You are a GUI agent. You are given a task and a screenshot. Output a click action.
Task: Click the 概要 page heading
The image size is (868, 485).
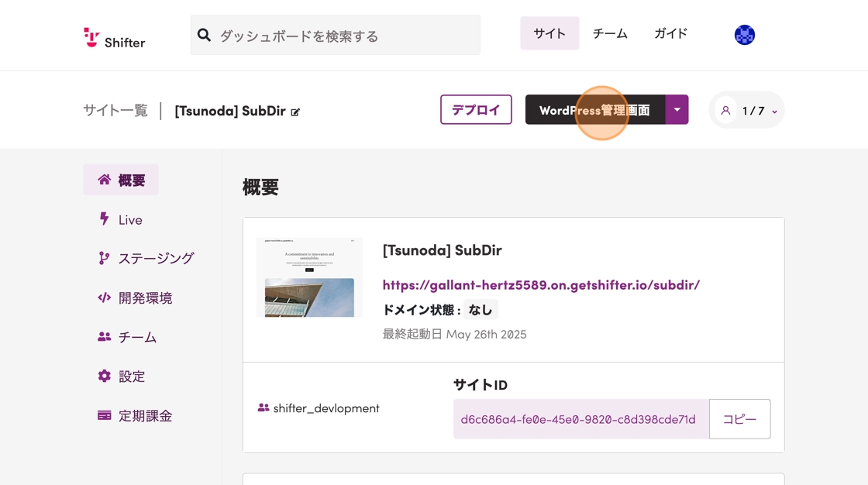pyautogui.click(x=260, y=187)
